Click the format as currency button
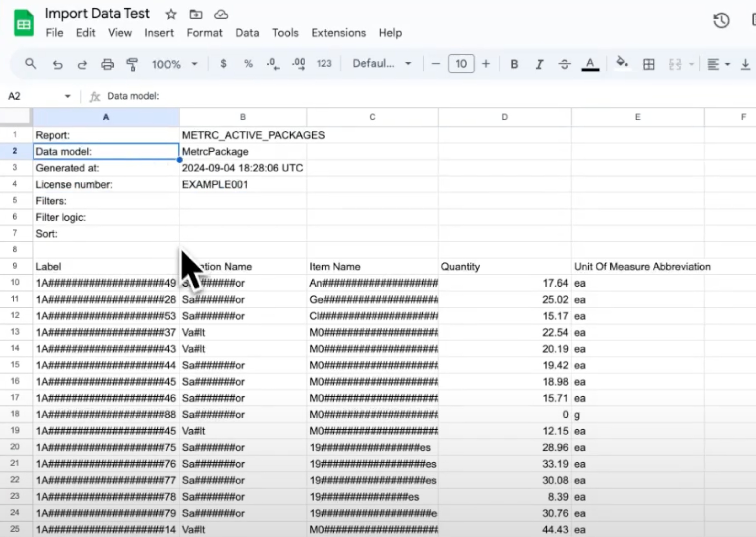The height and width of the screenshot is (537, 756). [x=223, y=63]
